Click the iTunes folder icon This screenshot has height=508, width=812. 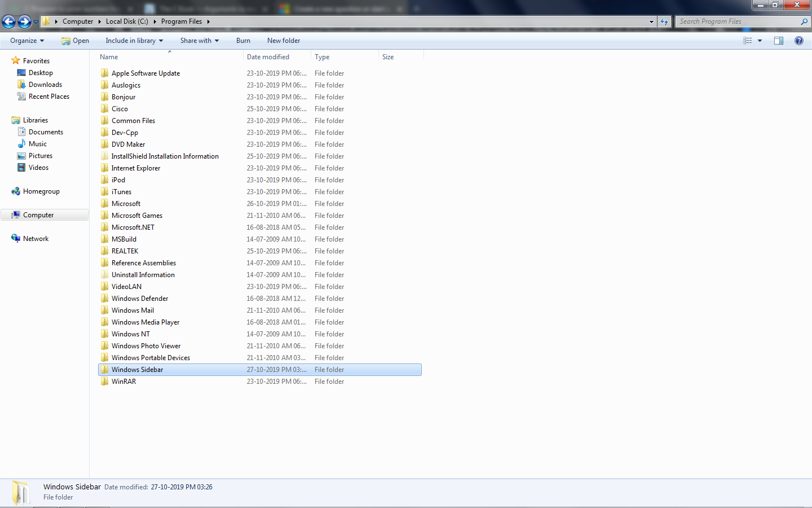pyautogui.click(x=105, y=192)
